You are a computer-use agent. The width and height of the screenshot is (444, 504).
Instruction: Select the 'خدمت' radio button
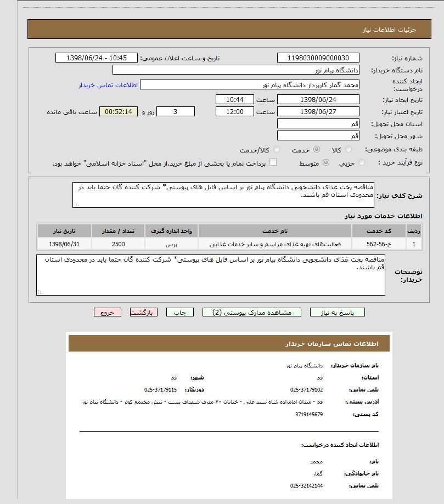point(316,150)
